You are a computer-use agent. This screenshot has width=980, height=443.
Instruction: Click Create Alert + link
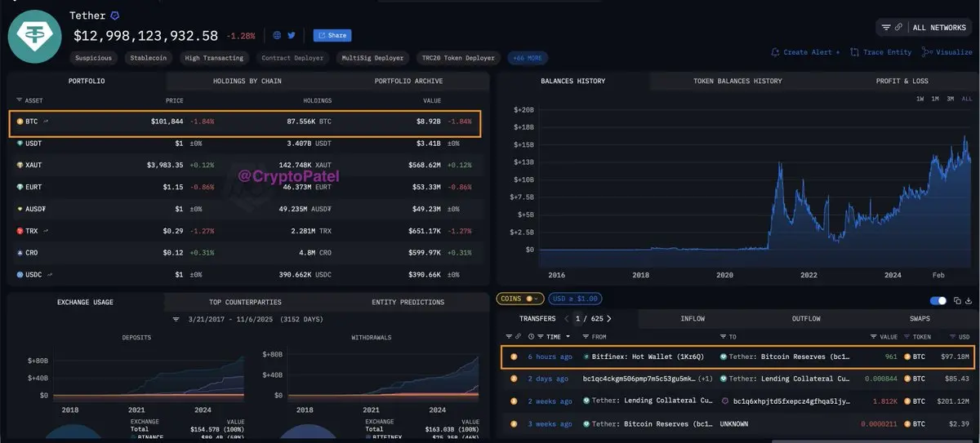[805, 52]
